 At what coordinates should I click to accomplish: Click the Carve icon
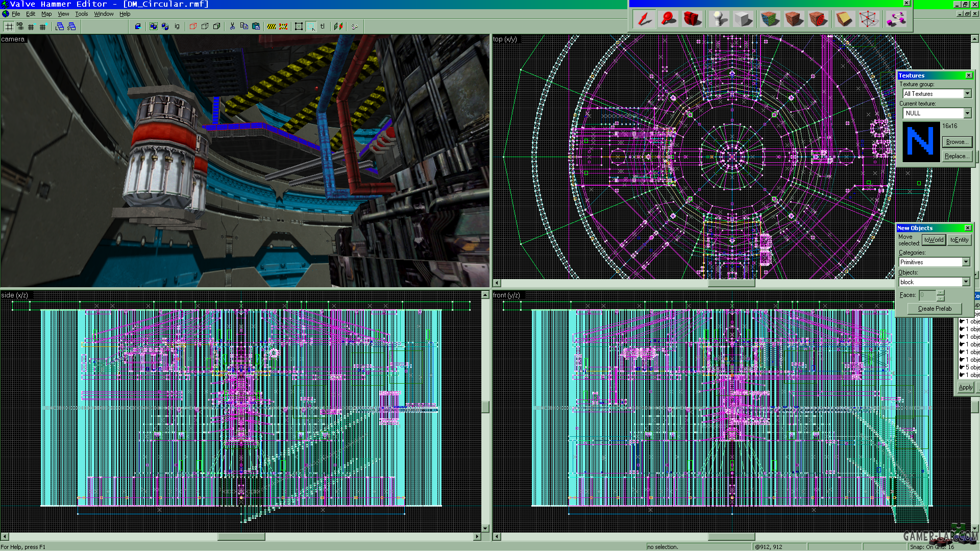point(138,27)
